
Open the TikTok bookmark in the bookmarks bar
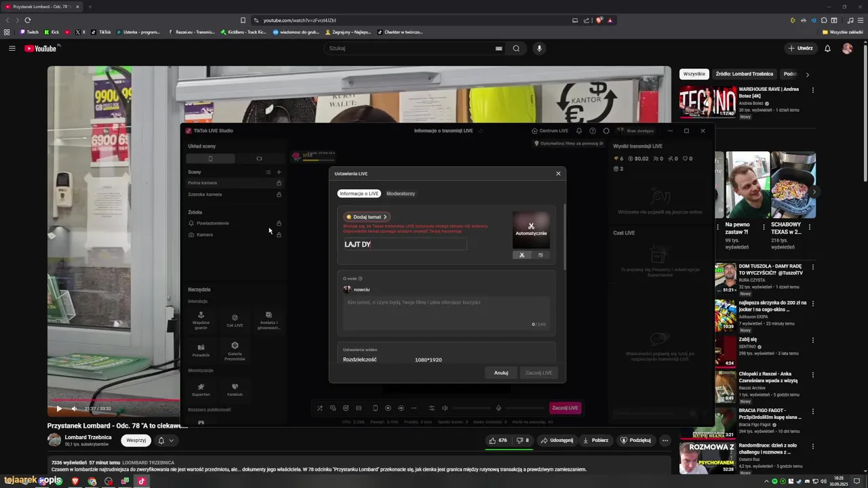coord(101,32)
